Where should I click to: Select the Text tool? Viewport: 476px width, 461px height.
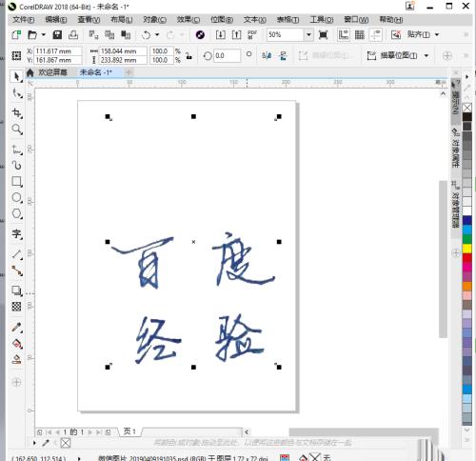pyautogui.click(x=16, y=234)
